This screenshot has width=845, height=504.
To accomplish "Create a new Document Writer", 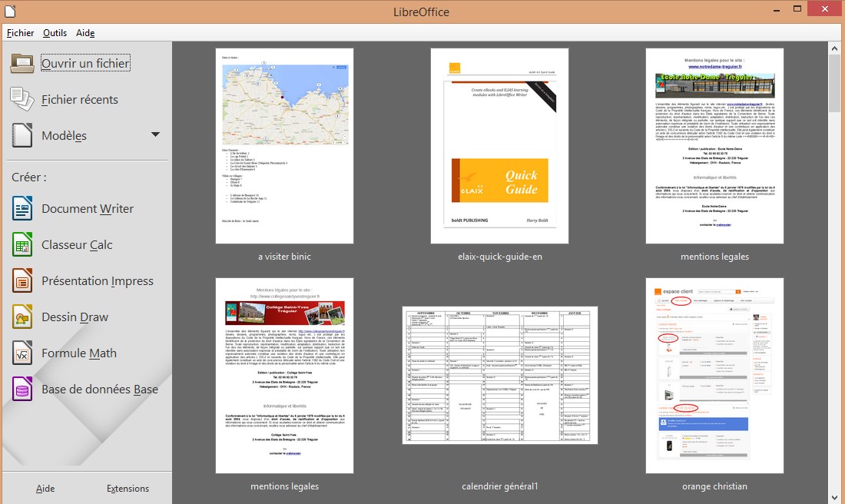I will tap(88, 209).
